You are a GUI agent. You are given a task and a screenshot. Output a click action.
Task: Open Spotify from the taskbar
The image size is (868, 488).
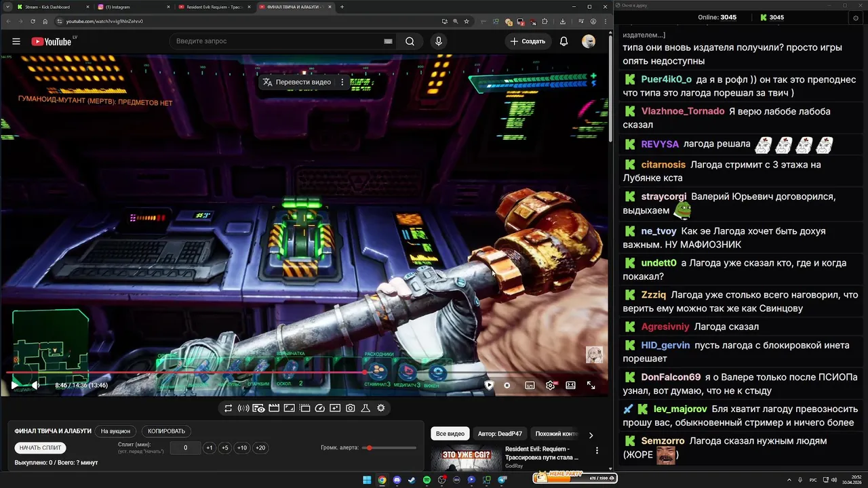click(427, 480)
